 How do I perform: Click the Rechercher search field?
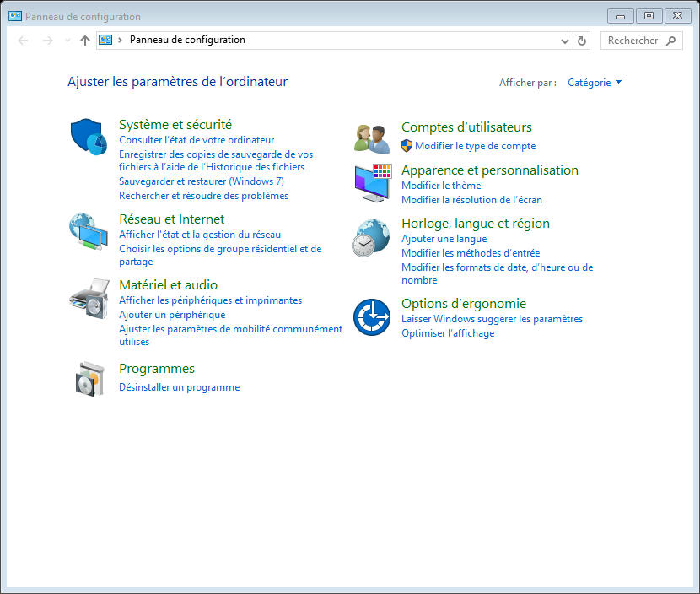641,40
